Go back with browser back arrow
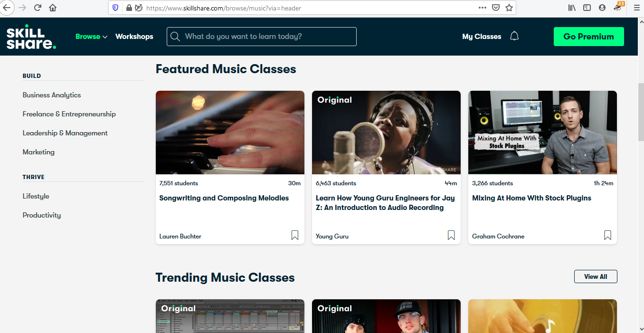 (x=7, y=8)
